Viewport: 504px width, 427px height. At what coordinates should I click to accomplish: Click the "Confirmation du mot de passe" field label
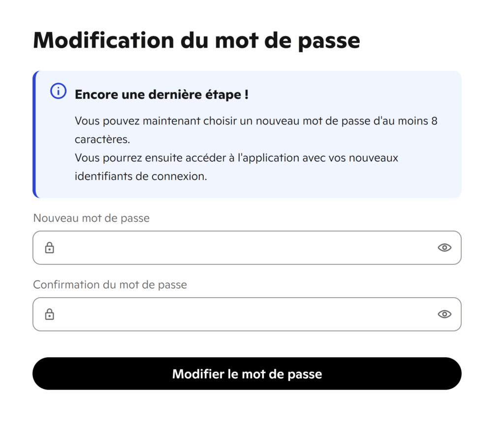110,284
